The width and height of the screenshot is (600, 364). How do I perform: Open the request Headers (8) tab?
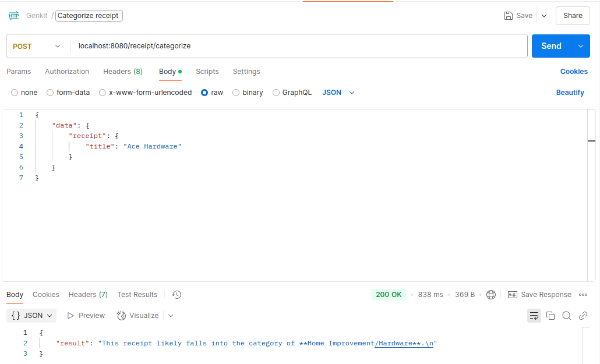[123, 72]
